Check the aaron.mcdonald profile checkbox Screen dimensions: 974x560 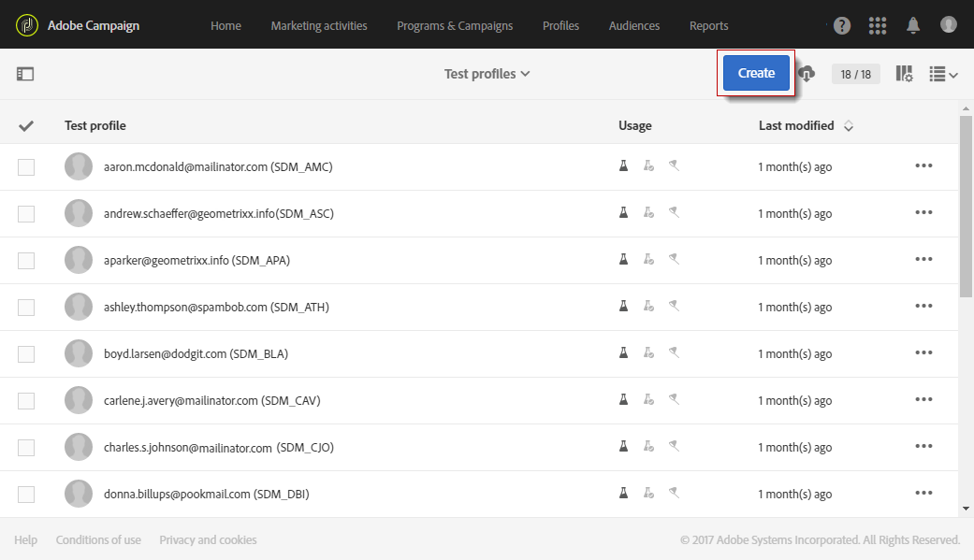coord(26,167)
